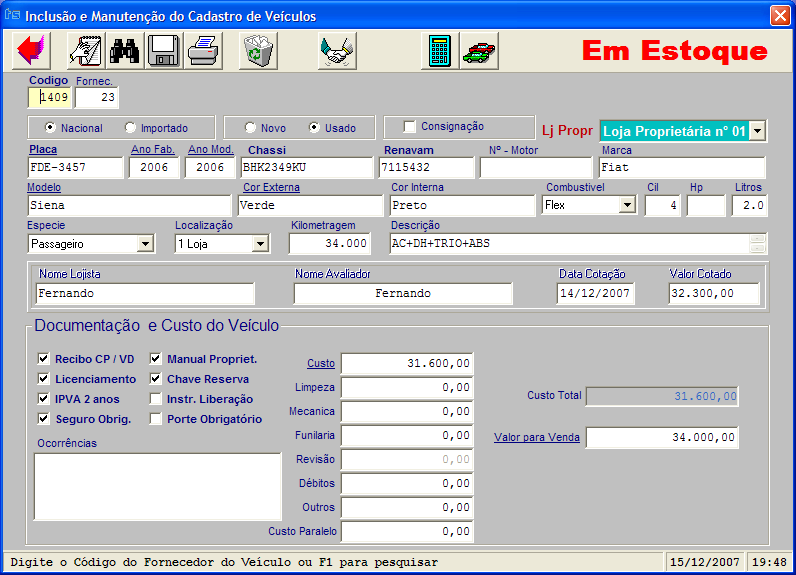This screenshot has height=575, width=796.
Task: Click the handshake sale icon
Action: (337, 50)
